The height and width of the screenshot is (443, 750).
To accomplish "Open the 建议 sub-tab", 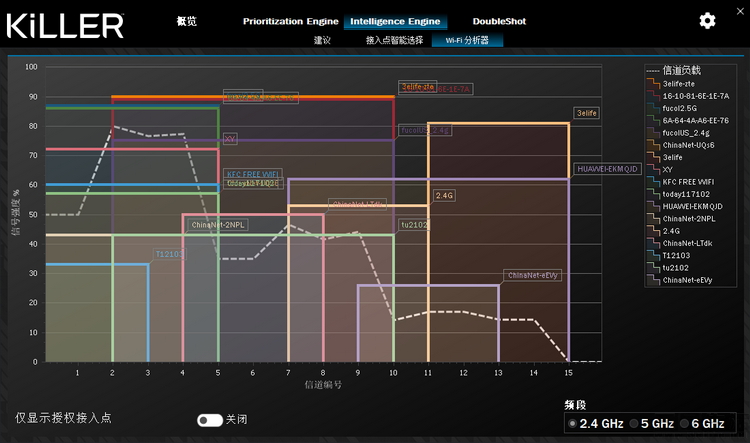I will 322,41.
